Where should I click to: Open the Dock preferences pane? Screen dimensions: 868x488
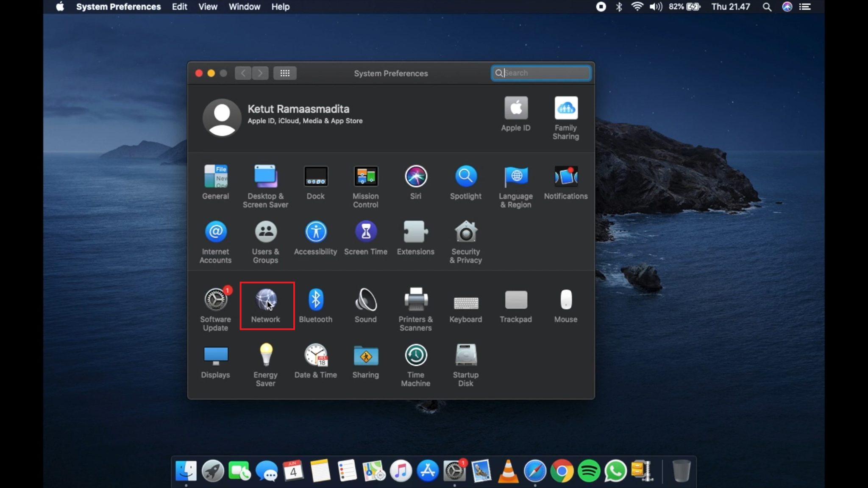coord(316,182)
